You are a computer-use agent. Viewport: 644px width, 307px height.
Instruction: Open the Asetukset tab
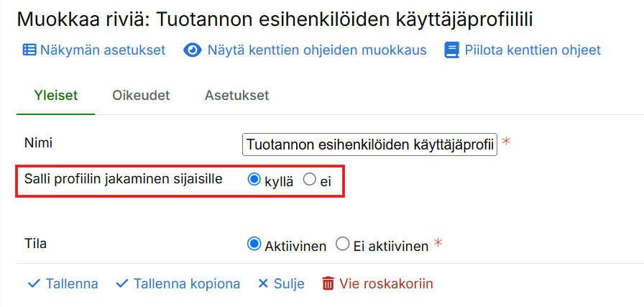click(236, 96)
